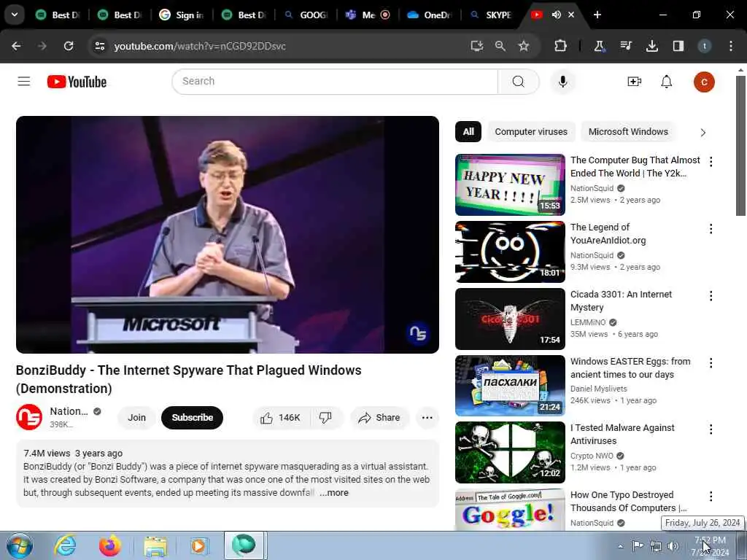This screenshot has height=560, width=747.
Task: Toggle the browser side panel icon
Action: tap(678, 46)
